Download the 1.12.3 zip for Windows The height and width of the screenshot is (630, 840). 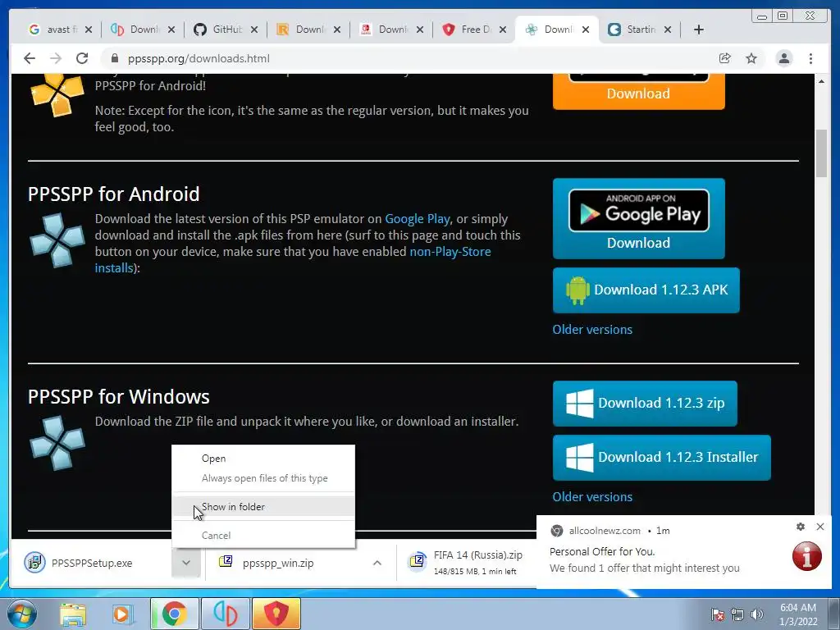[645, 404]
